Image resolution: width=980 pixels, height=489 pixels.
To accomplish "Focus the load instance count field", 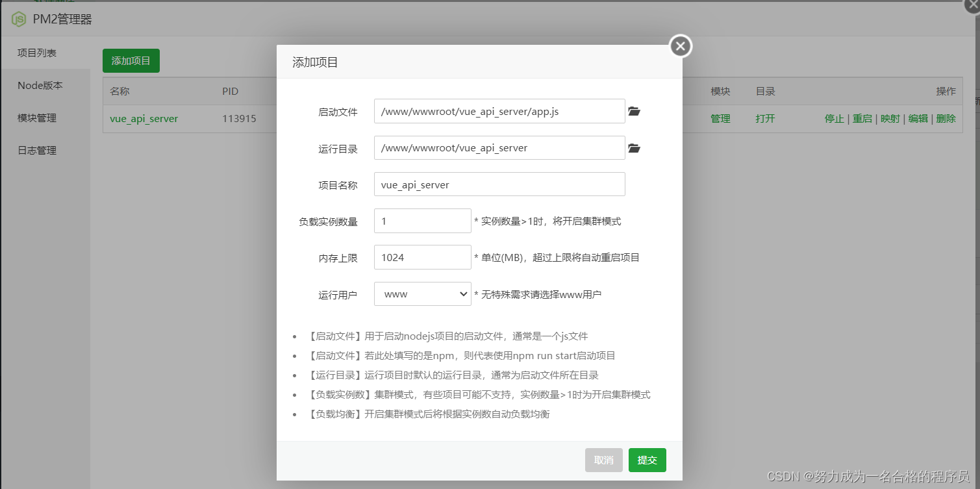I will pos(422,221).
